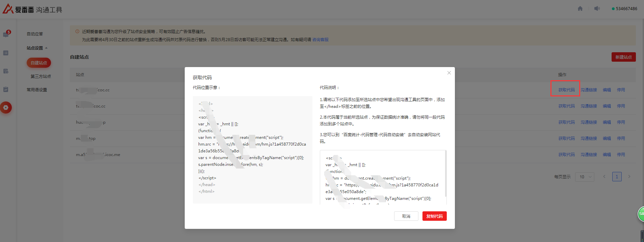Click 停用 for the site ending top
Screen dimensions: 644x242
(x=621, y=139)
